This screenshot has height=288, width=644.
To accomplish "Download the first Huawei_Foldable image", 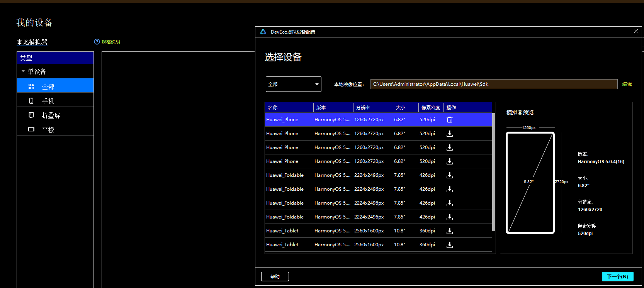I will coord(450,175).
